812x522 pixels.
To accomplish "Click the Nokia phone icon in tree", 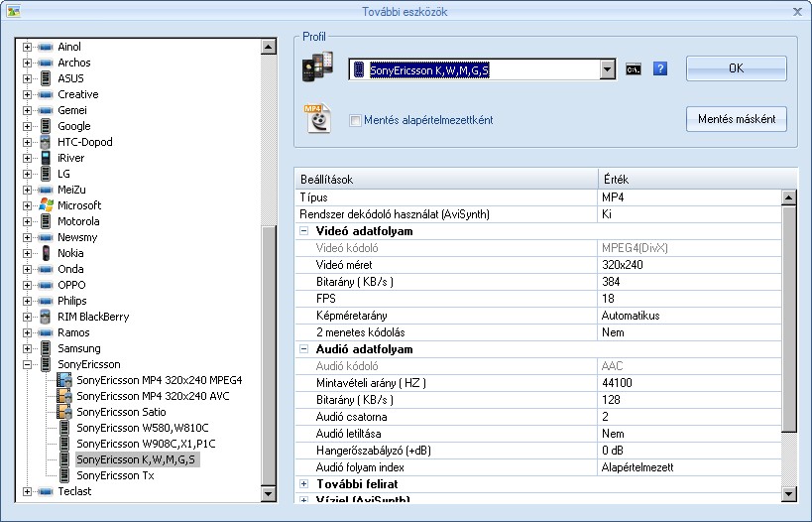I will (x=46, y=253).
